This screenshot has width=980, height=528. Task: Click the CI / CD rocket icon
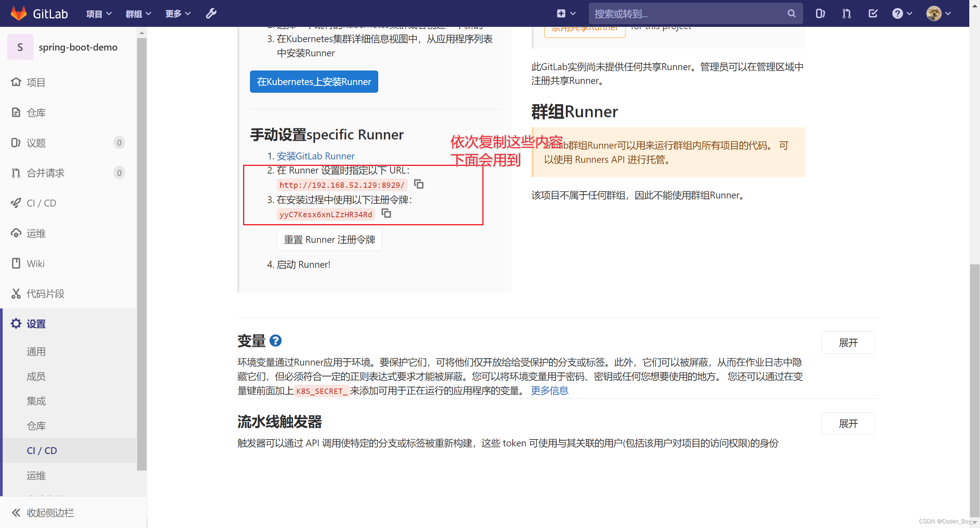(x=16, y=203)
